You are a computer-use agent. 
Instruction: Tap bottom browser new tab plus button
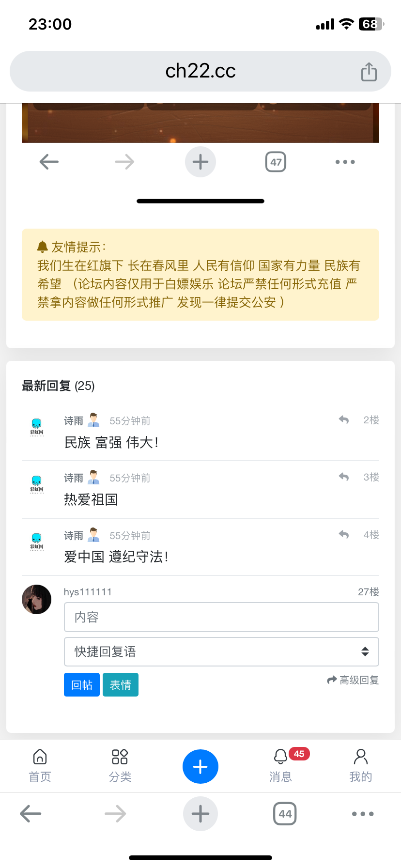tap(200, 814)
